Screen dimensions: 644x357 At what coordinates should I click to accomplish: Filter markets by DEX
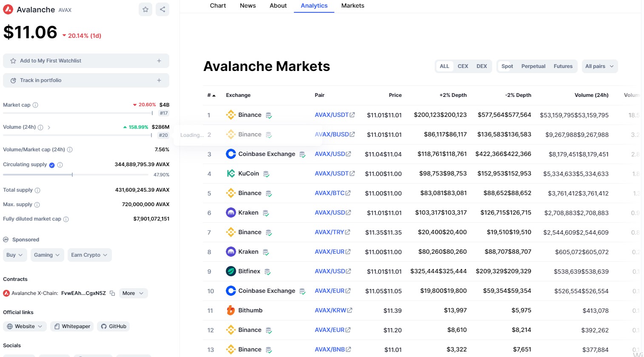tap(482, 66)
